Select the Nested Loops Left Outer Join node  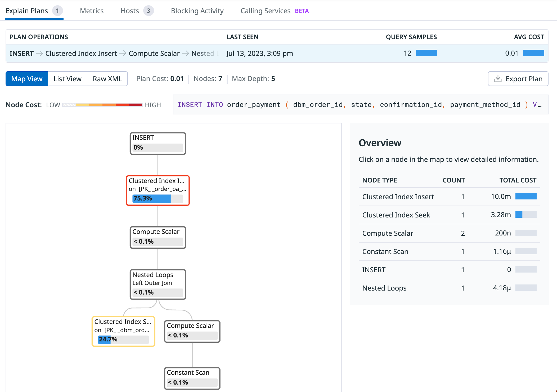(158, 284)
